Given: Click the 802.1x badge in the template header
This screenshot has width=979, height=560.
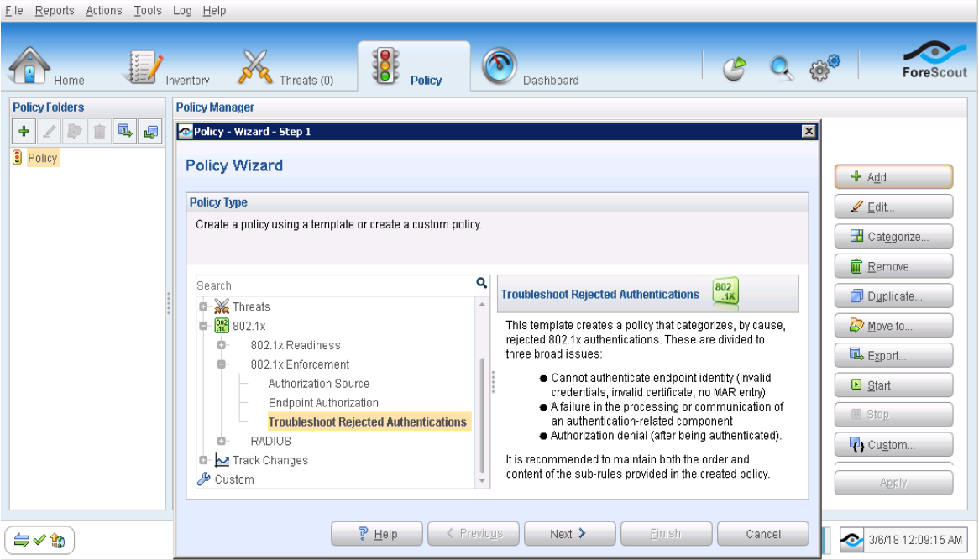Looking at the screenshot, I should tap(725, 292).
